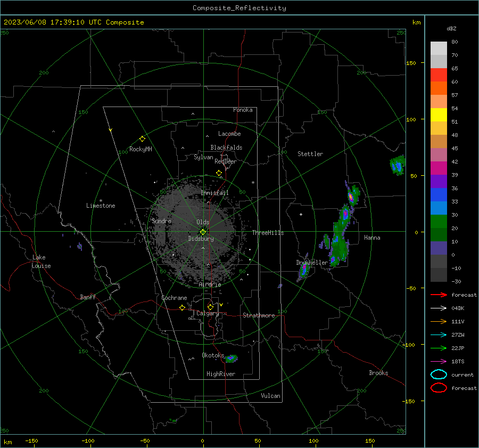Viewport: 479px width, 448px height.
Task: Click the Airdrie label
Action: 210,284
